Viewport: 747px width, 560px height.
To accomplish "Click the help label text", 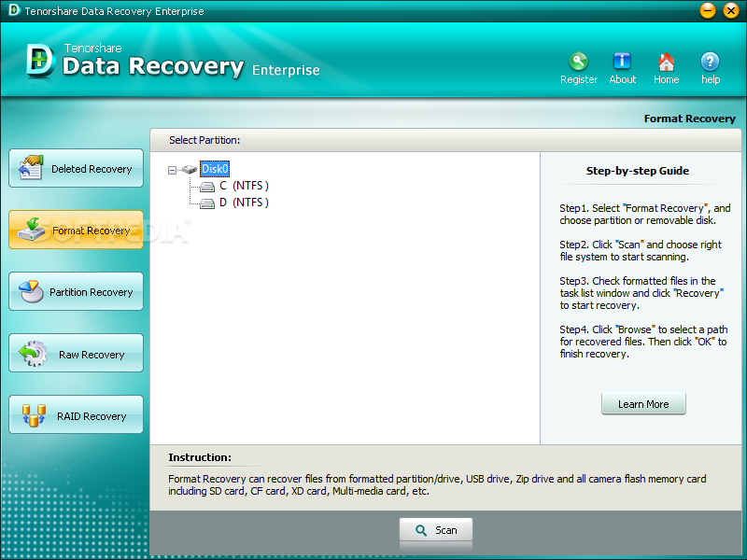I will point(711,79).
